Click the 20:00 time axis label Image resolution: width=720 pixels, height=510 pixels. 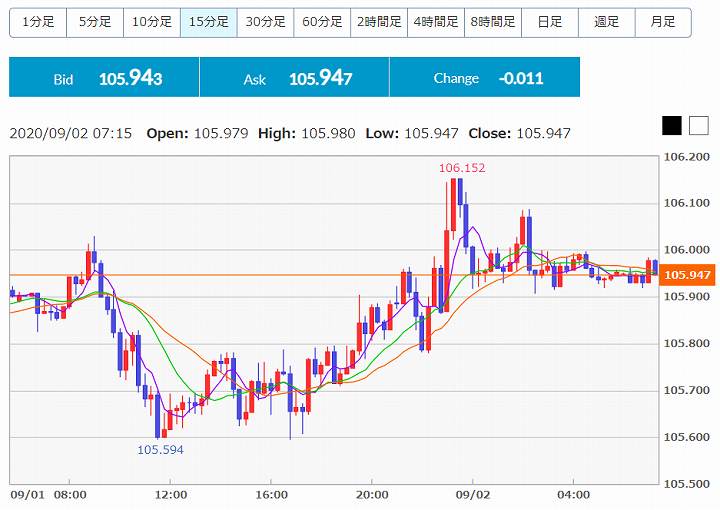(x=372, y=495)
